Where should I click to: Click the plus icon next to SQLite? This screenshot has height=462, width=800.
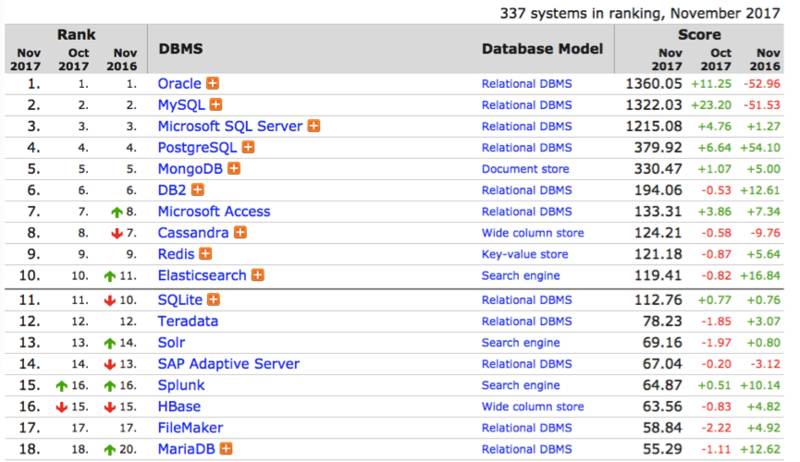click(213, 299)
